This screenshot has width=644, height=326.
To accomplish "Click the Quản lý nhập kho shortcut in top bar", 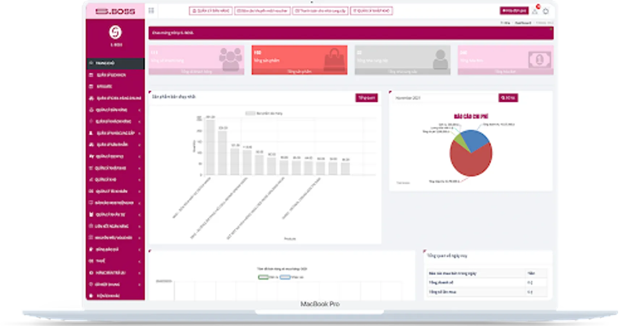I will pyautogui.click(x=371, y=11).
